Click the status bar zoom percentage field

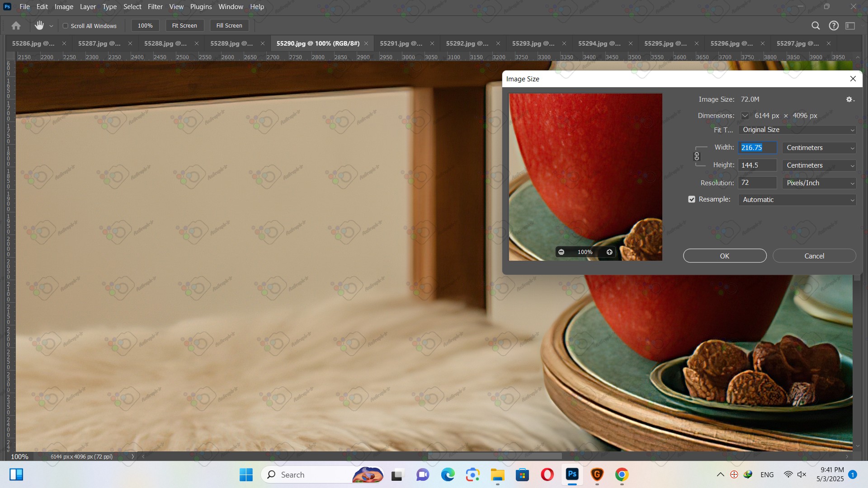pyautogui.click(x=19, y=457)
